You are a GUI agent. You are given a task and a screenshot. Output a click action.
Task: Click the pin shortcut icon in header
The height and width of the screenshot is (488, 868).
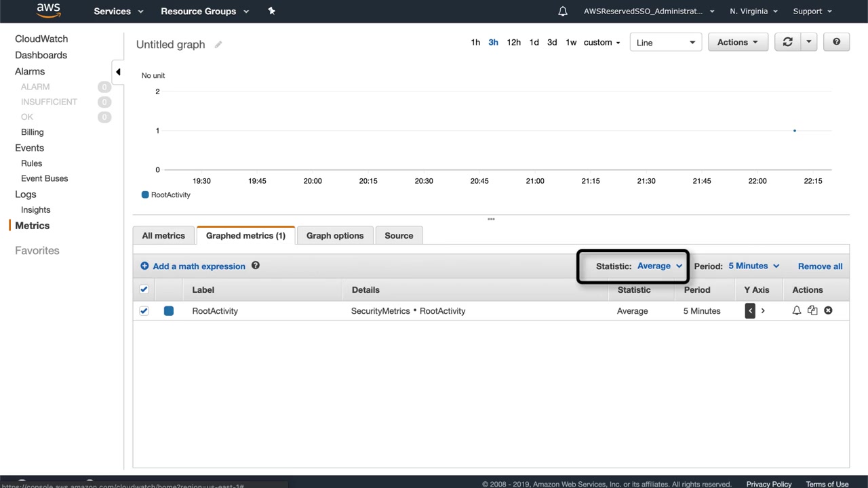coord(271,11)
